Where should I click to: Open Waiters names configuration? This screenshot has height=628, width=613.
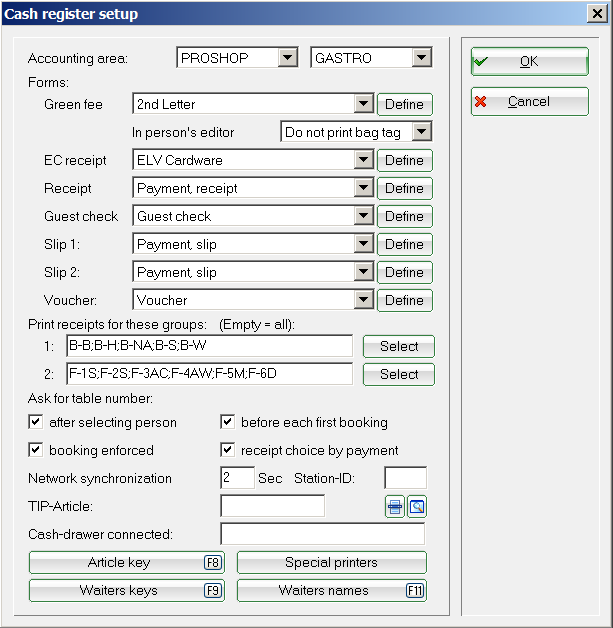pos(332,591)
